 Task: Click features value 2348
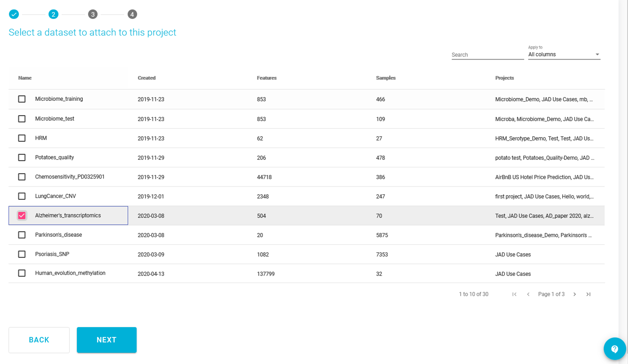click(263, 197)
